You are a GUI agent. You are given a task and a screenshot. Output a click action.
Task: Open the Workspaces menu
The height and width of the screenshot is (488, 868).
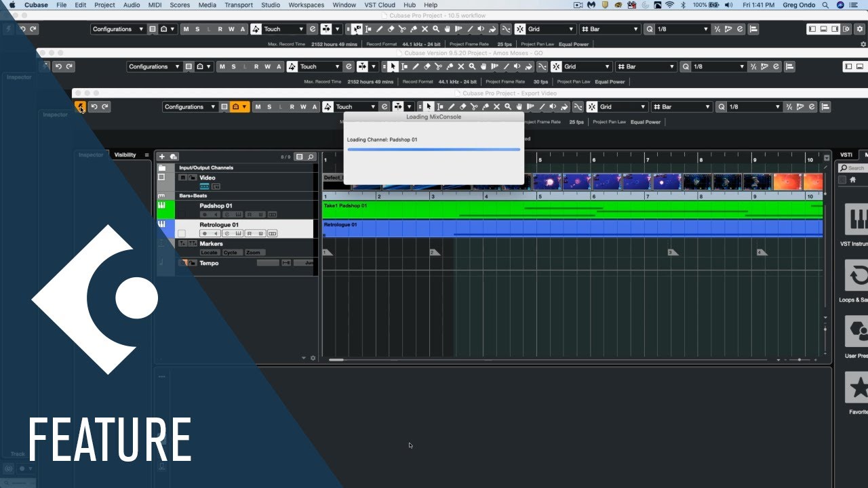click(x=307, y=5)
